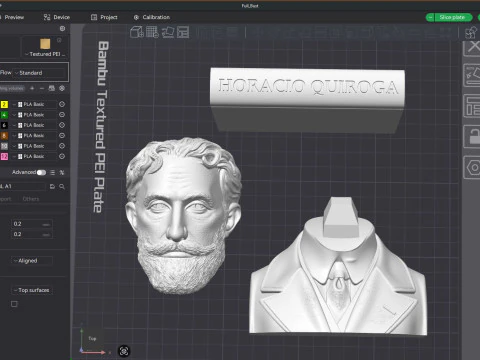Click the save preset icon
The width and height of the screenshot is (480, 360).
(x=52, y=187)
